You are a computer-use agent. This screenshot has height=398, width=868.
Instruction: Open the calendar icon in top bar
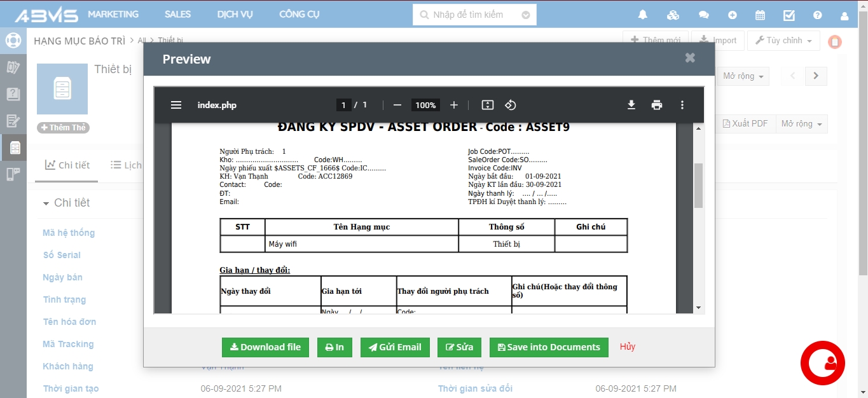760,15
